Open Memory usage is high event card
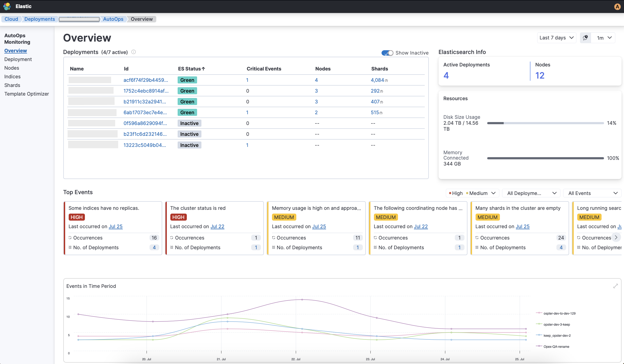This screenshot has width=624, height=364. coord(316,228)
